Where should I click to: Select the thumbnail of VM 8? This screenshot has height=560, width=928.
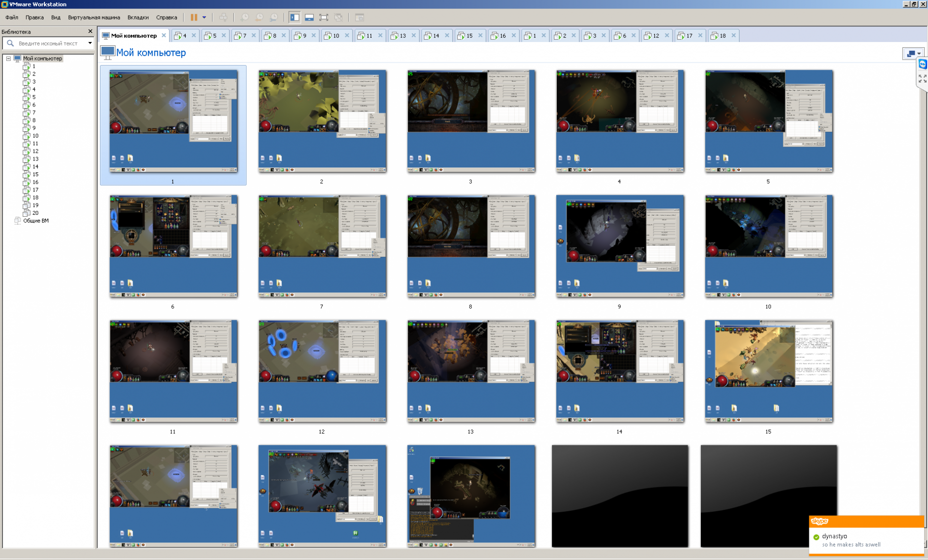click(x=471, y=246)
